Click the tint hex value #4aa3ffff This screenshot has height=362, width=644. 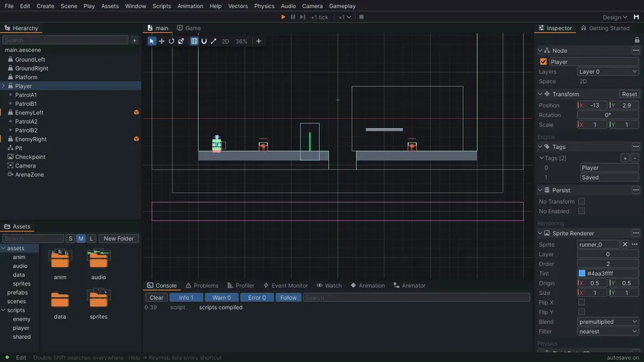[600, 274]
